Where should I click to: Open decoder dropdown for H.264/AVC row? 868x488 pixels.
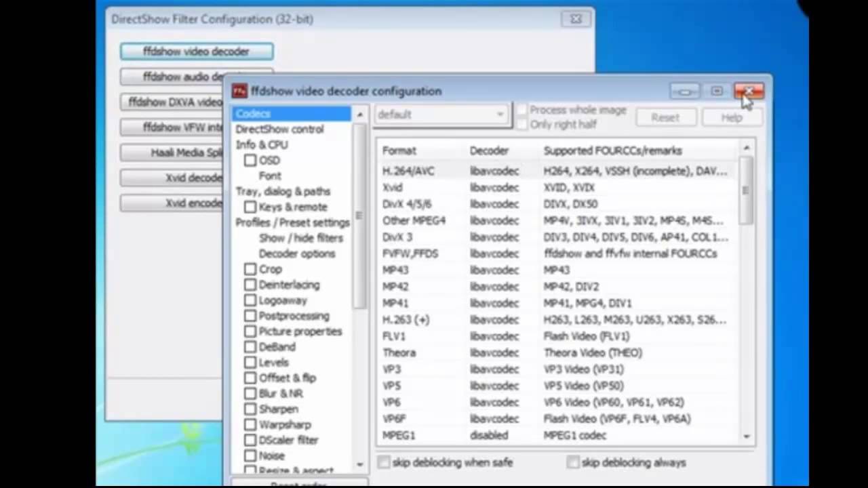(494, 171)
